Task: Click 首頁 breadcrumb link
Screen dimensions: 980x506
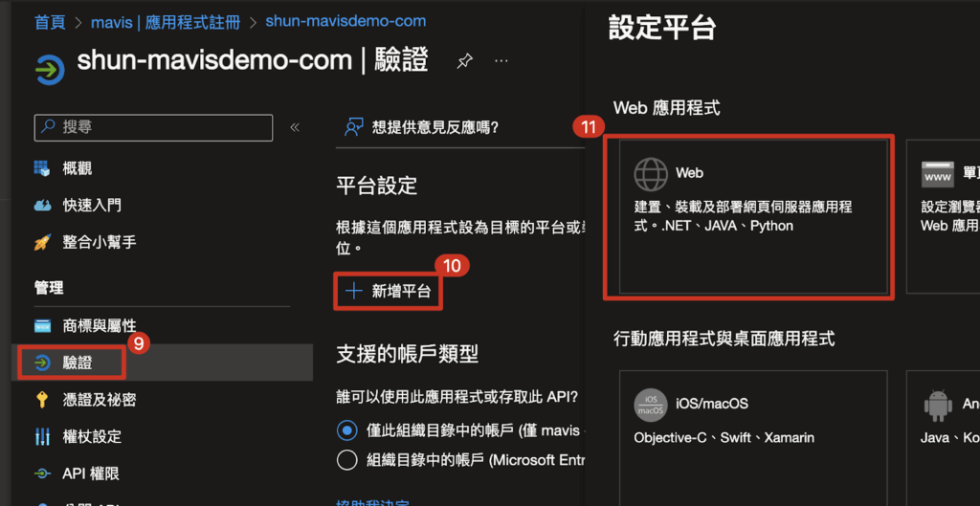Action: 50,21
